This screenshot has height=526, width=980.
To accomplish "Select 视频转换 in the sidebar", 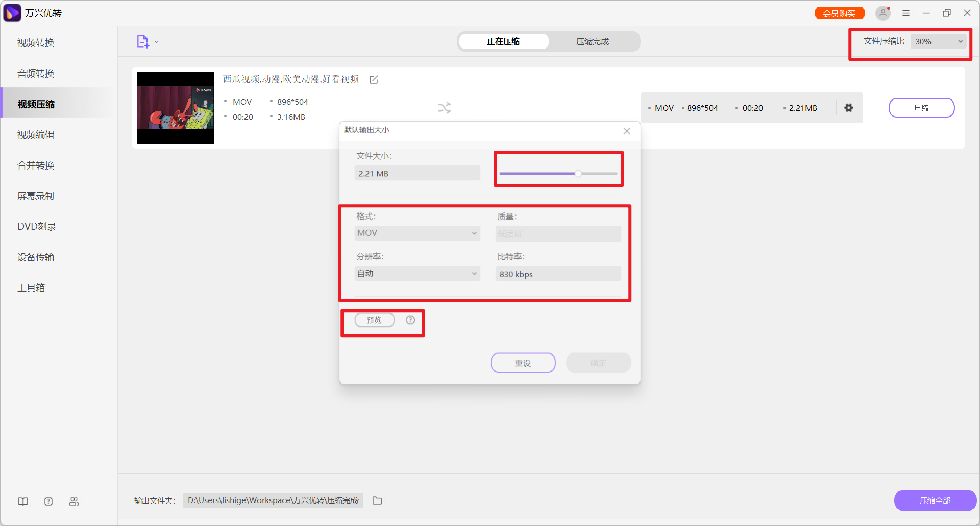I will (x=36, y=43).
